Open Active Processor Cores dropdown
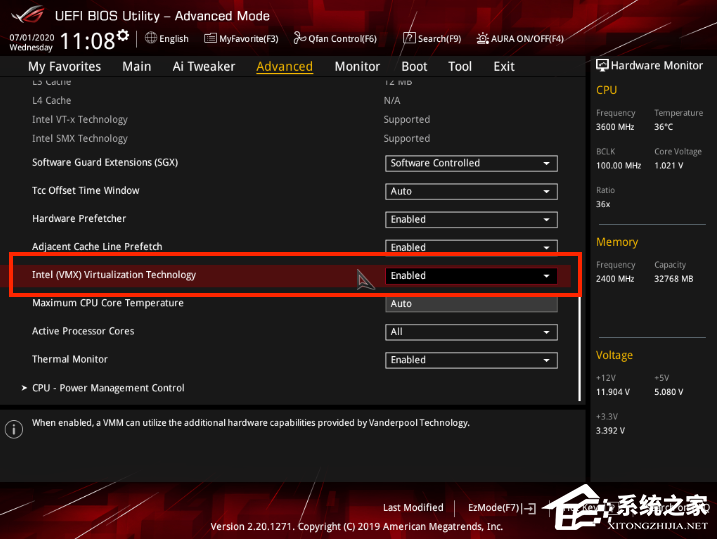717x539 pixels. (471, 332)
